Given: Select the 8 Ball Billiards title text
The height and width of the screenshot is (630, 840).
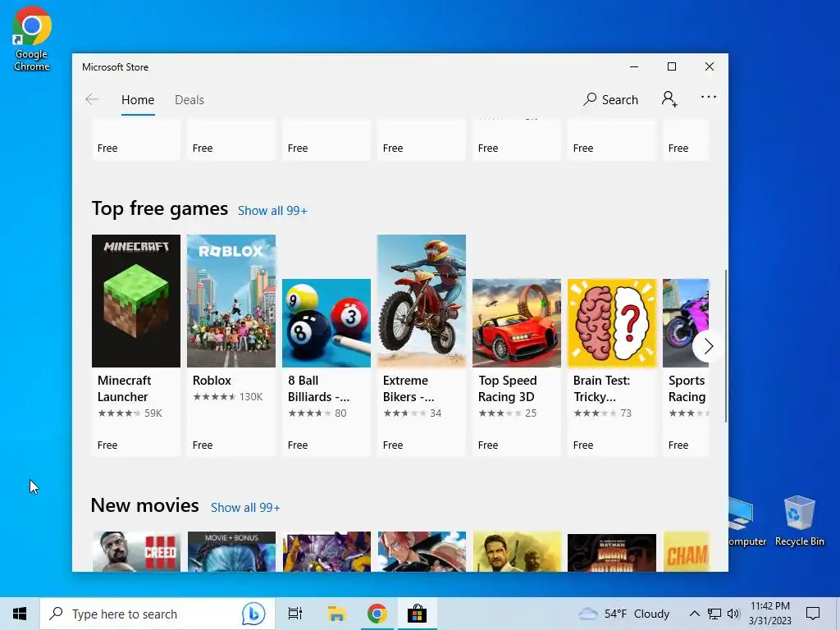Looking at the screenshot, I should (319, 388).
